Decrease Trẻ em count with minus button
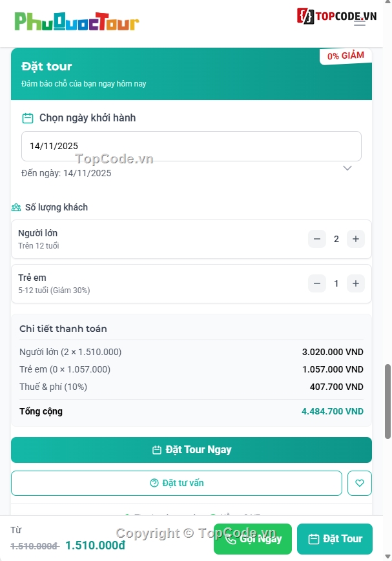This screenshot has height=561, width=392. (317, 283)
